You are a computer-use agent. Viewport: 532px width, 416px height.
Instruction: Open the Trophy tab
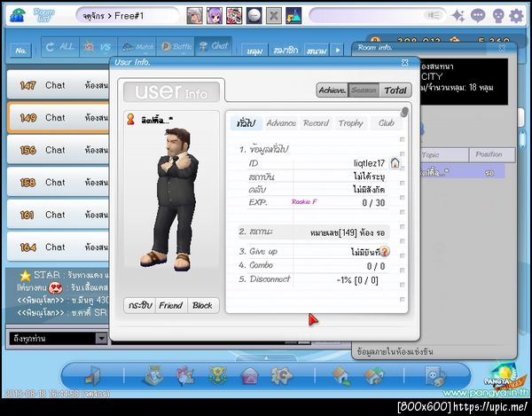(x=351, y=122)
